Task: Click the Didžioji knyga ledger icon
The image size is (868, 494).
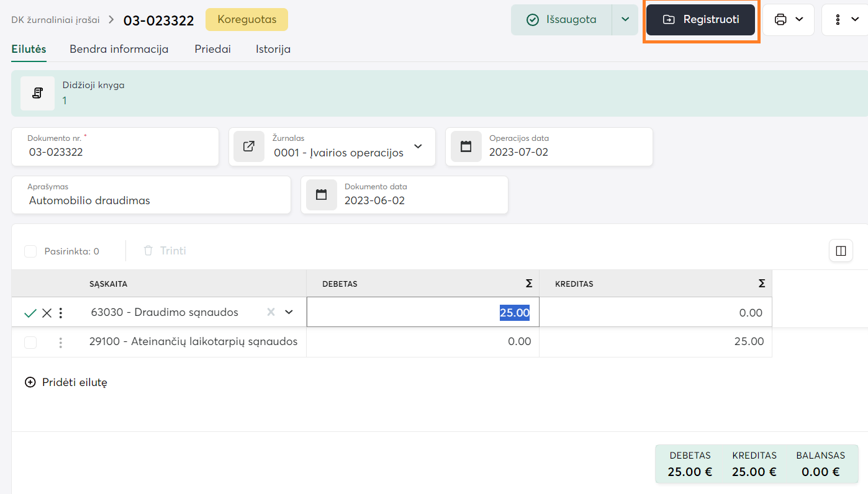Action: pos(37,94)
